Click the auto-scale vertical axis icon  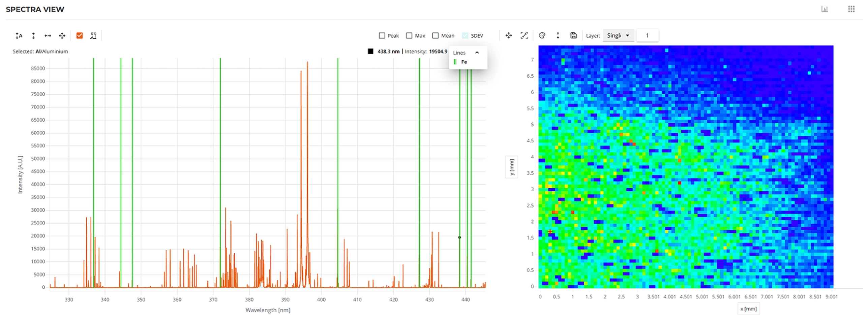click(19, 36)
